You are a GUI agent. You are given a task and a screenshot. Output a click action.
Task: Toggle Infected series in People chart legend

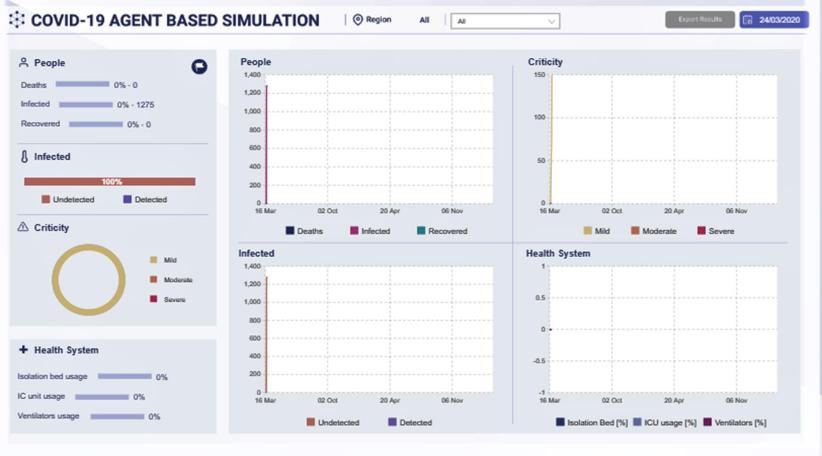[370, 231]
